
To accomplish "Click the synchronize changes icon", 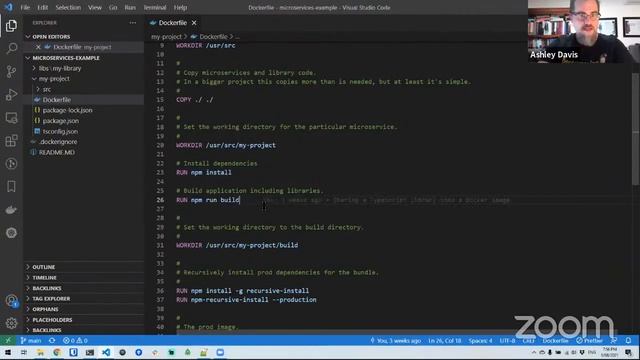I will coord(52,340).
